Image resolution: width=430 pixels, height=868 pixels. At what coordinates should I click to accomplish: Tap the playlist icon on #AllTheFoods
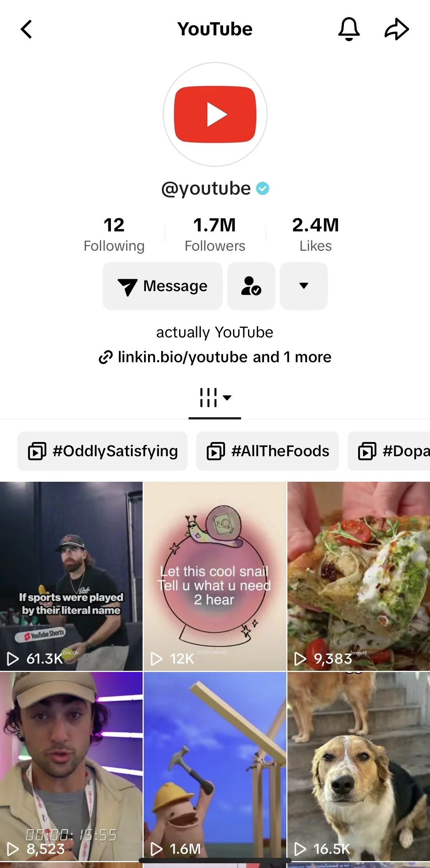pyautogui.click(x=216, y=451)
